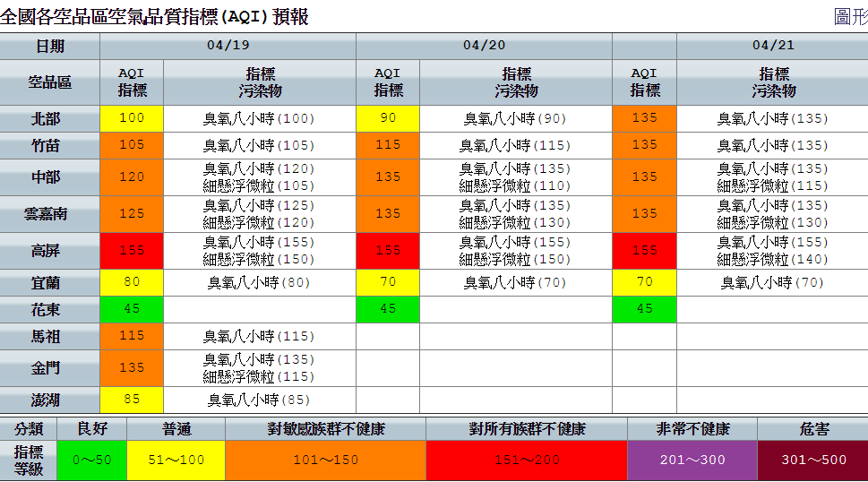
Task: Click 高屏 pollutant cell 細懸浮微粒(140) for 04/21
Action: click(773, 259)
